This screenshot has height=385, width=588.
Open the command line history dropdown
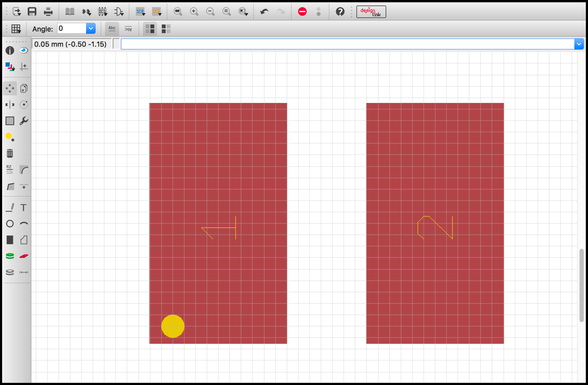[x=579, y=44]
